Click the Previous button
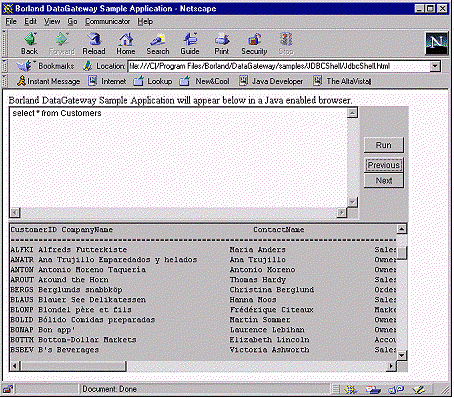This screenshot has width=454, height=398. coord(384,165)
